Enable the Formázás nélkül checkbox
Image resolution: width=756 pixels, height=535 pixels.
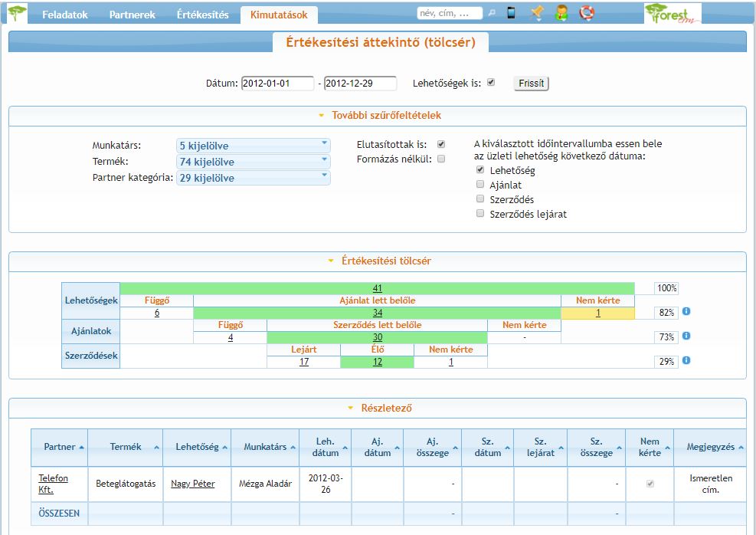[441, 159]
